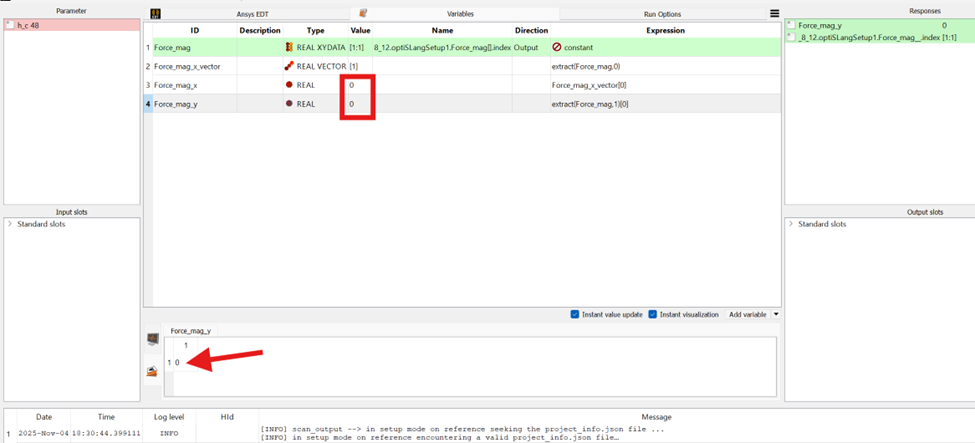
Task: Expand Standard slots under Input slots
Action: point(9,224)
